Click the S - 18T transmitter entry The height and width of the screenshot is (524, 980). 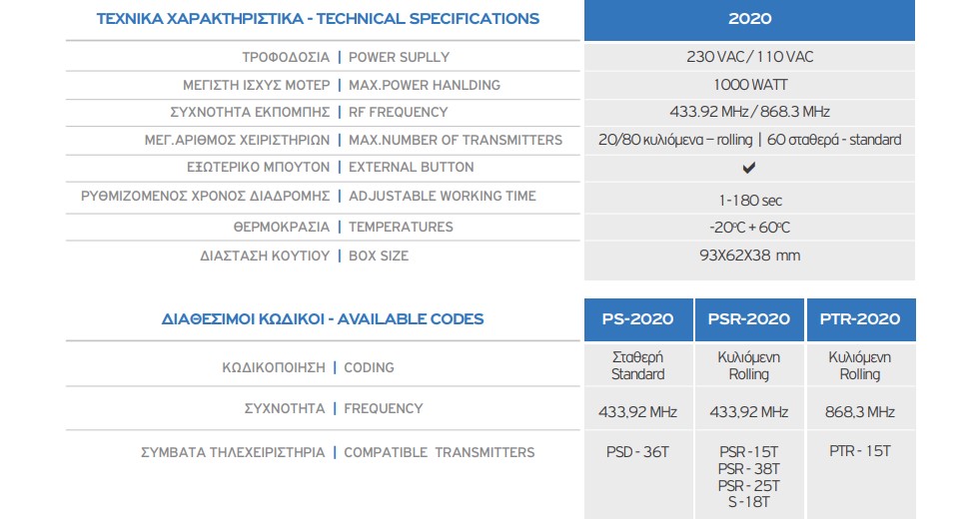point(749,501)
